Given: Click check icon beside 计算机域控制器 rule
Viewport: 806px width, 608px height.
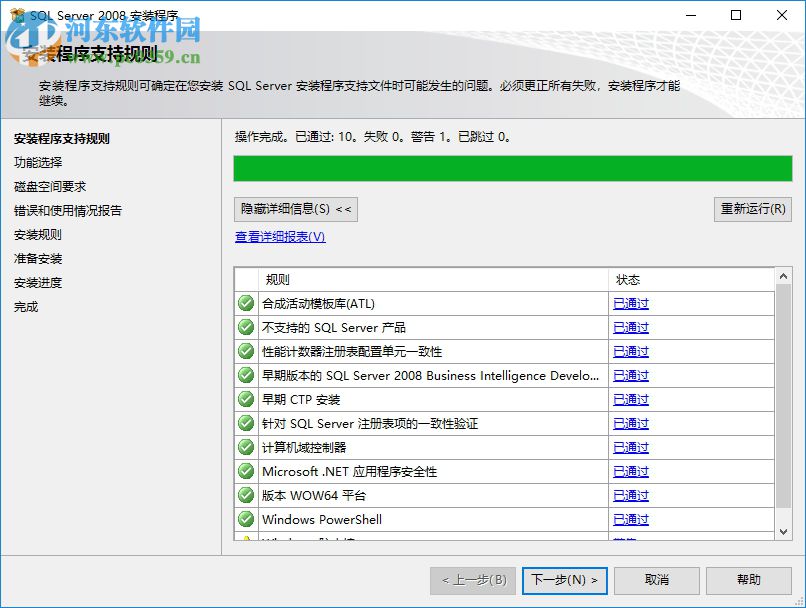Looking at the screenshot, I should click(245, 447).
